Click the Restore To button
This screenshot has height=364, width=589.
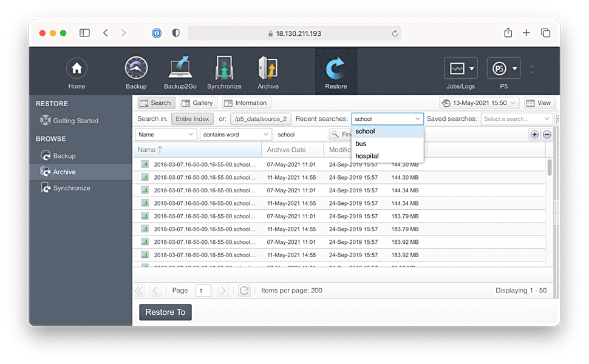(x=165, y=312)
